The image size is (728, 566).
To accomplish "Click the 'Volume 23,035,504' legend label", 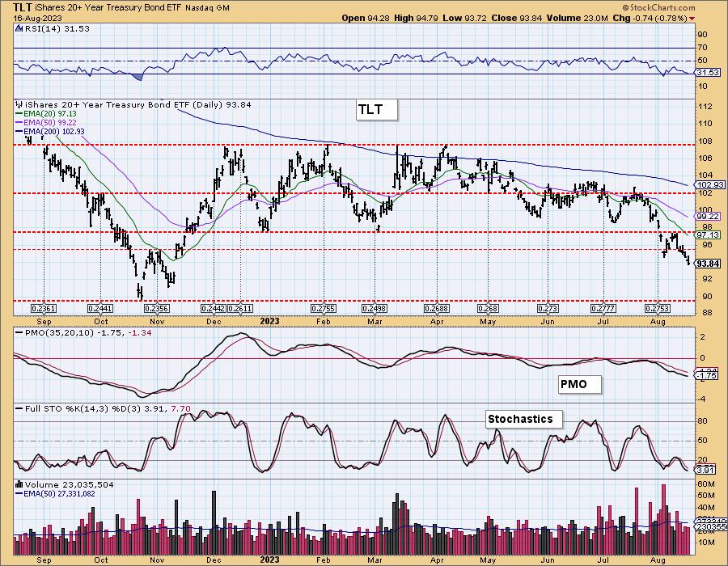I will pos(70,484).
